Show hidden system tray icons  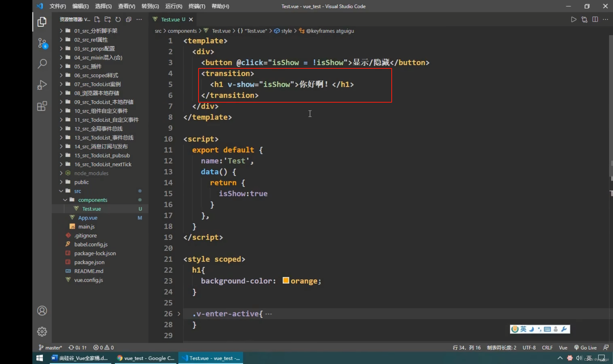point(560,358)
